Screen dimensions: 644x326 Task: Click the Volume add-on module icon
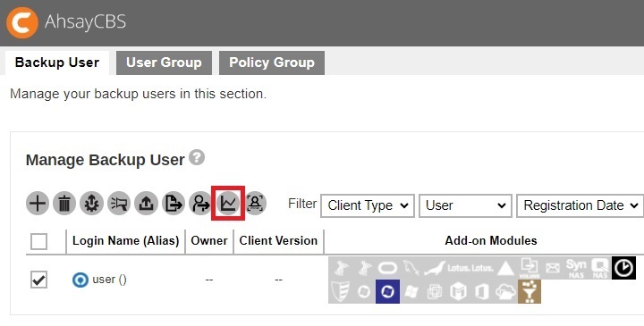point(529,268)
